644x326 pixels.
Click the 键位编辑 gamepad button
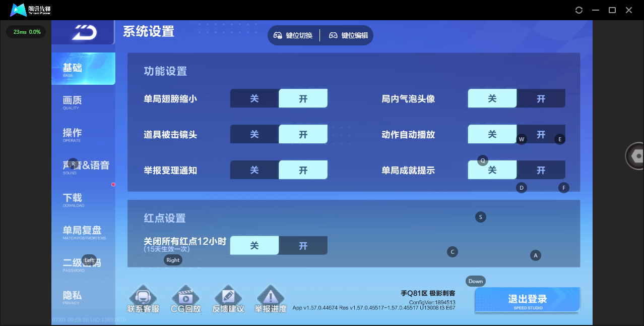tap(349, 35)
